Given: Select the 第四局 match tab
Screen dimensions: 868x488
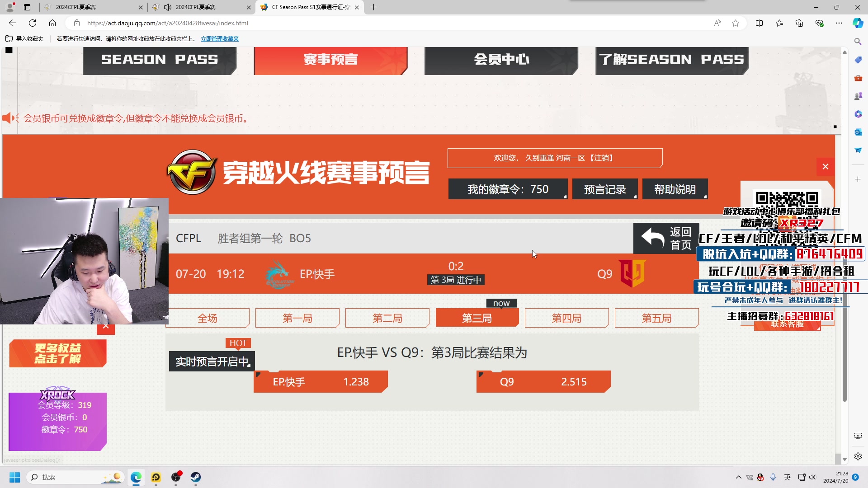Looking at the screenshot, I should coord(566,318).
